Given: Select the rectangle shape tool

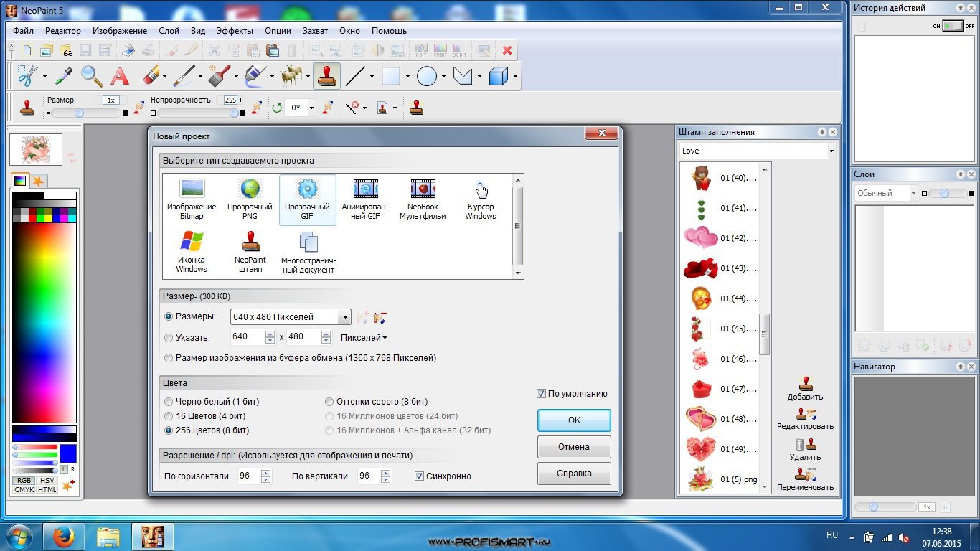Looking at the screenshot, I should [x=390, y=75].
